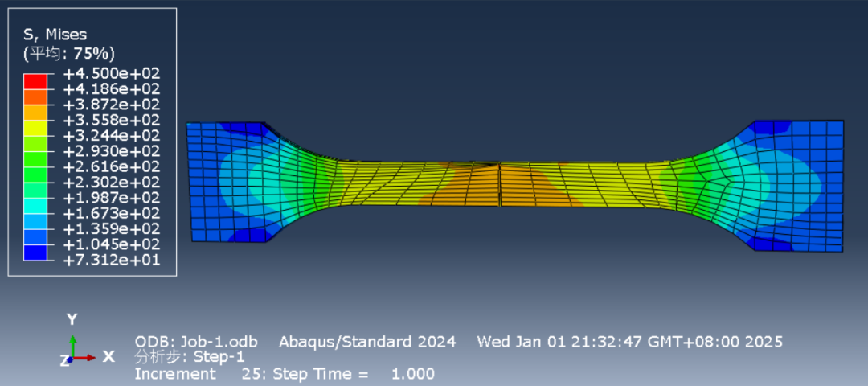Select the legend title 'S, Mises'
Image resolution: width=868 pixels, height=386 pixels.
[x=55, y=35]
